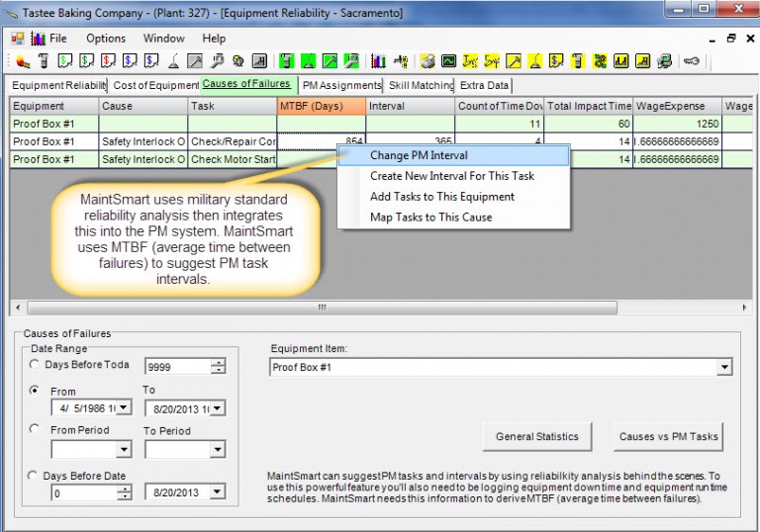Click the plain gray wrench toolbar icon
This screenshot has height=532, width=760.
[217, 61]
